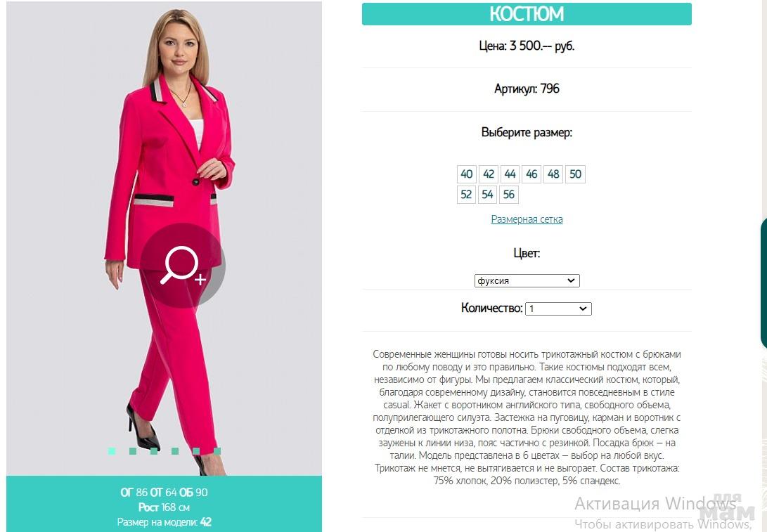This screenshot has height=532, width=767.
Task: Select the fifth image carousel dot
Action: click(x=195, y=451)
